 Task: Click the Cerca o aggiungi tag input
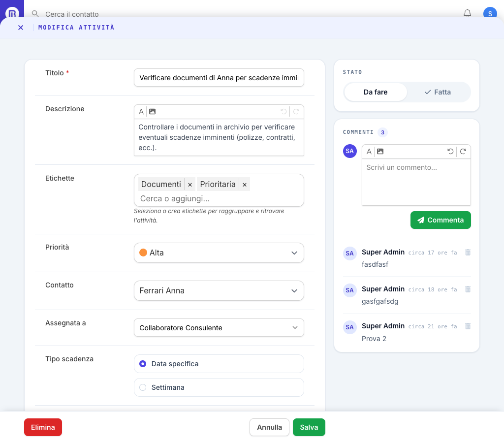click(219, 199)
